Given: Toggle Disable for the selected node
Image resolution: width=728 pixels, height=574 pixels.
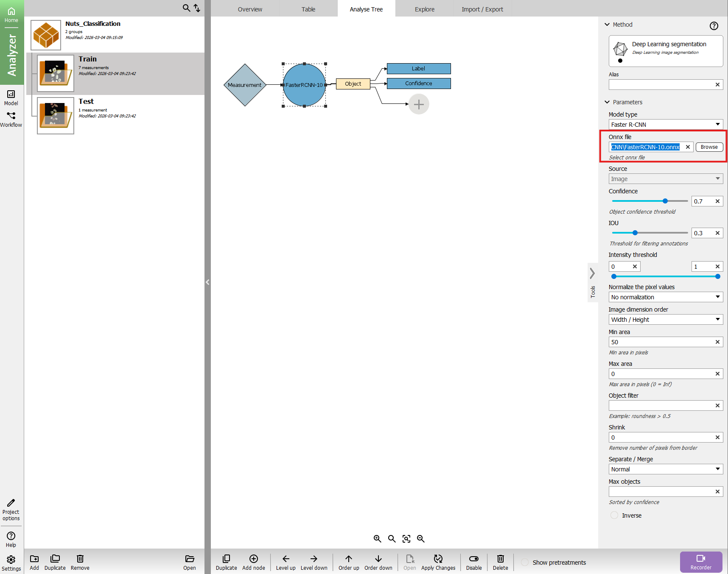Looking at the screenshot, I should pos(473,559).
